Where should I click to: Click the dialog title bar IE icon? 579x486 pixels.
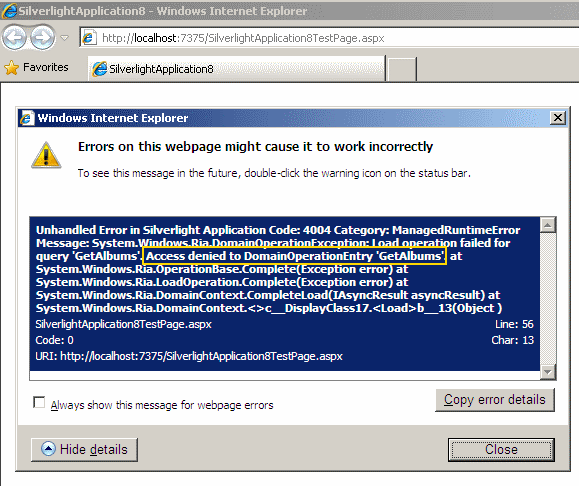coord(27,118)
